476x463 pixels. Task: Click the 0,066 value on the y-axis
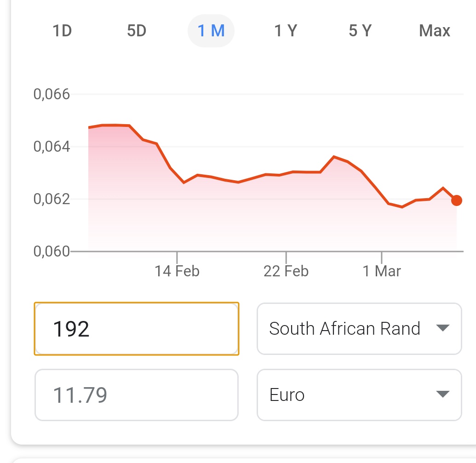point(51,95)
